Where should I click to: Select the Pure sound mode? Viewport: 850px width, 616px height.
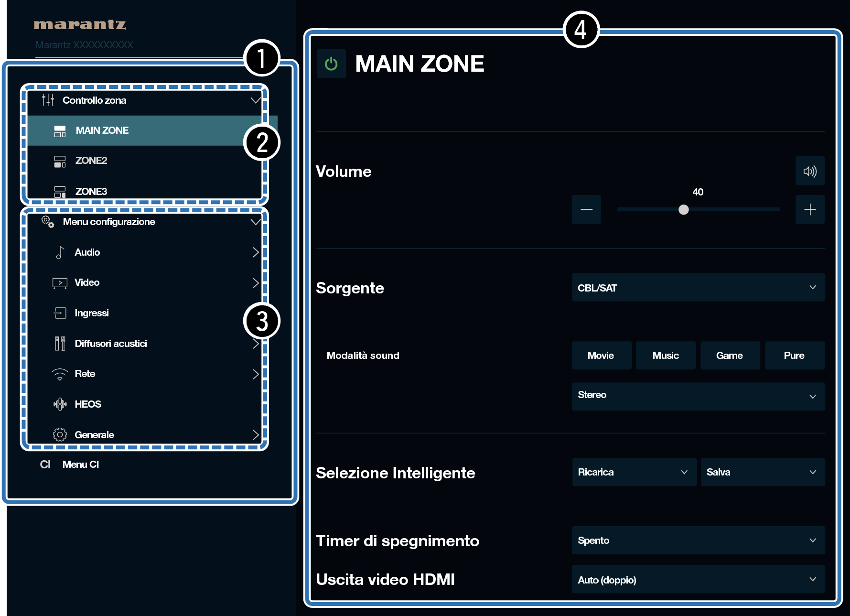pyautogui.click(x=794, y=356)
